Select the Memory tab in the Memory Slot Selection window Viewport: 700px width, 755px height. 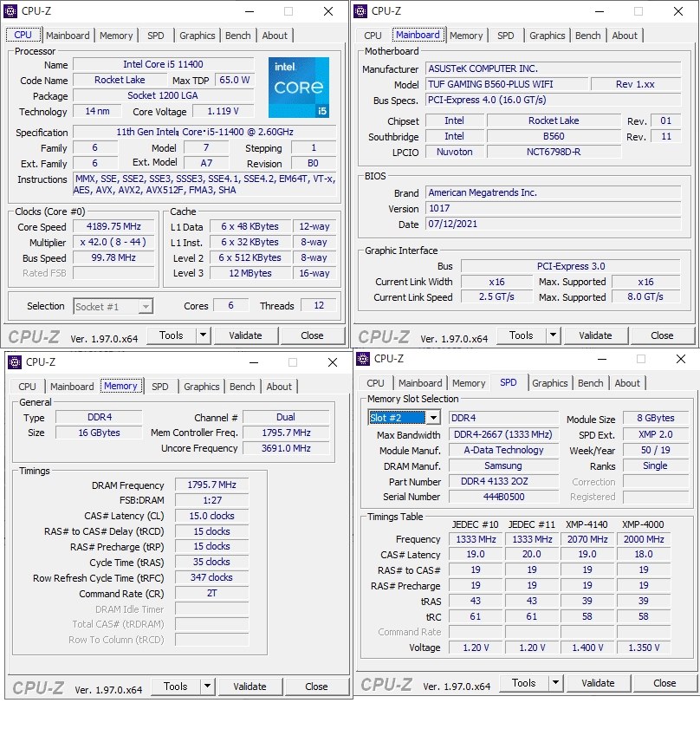(x=469, y=383)
